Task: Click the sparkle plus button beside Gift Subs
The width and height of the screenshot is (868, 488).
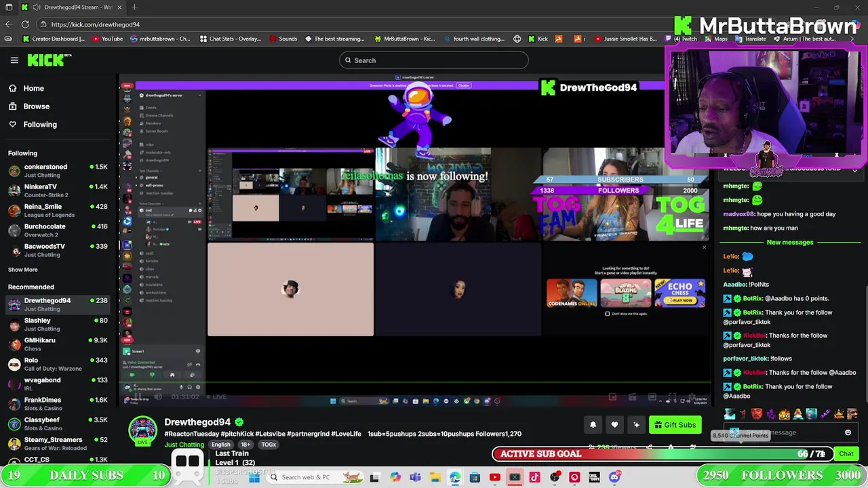Action: coord(636,425)
